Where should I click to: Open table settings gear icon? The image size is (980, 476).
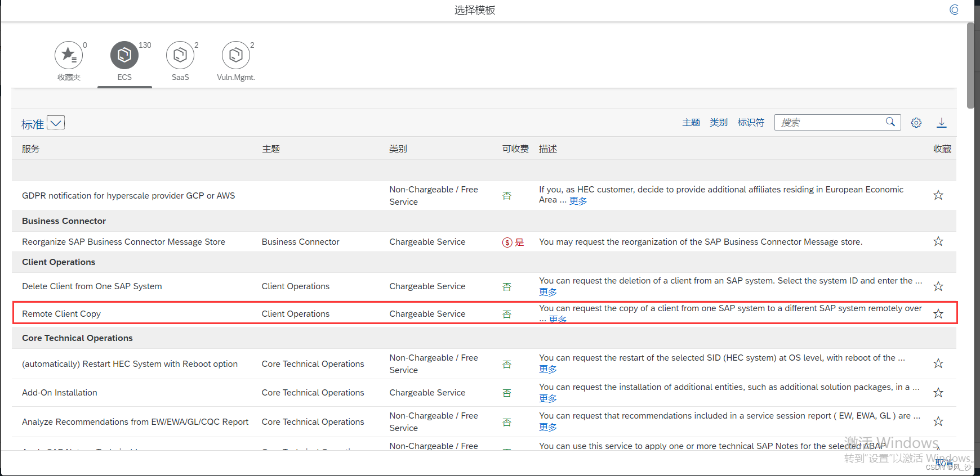coord(916,123)
